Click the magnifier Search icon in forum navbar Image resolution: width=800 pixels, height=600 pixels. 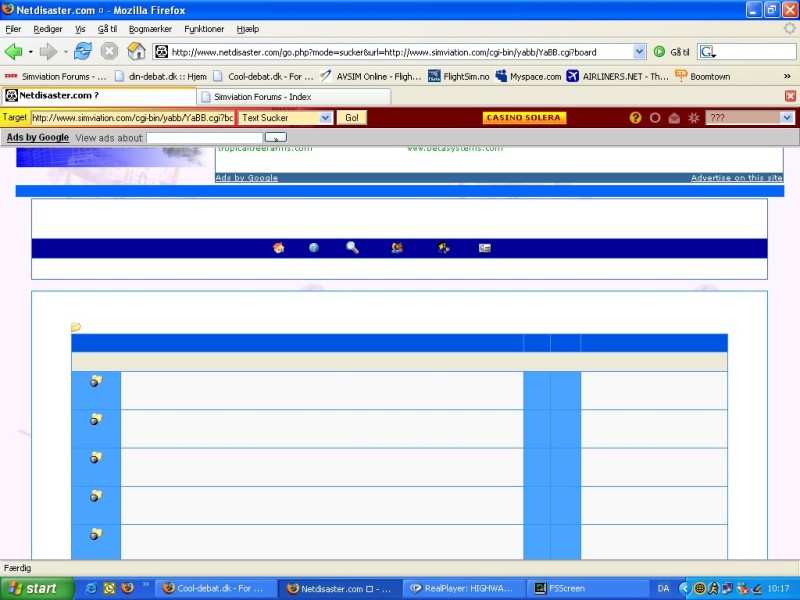tap(352, 248)
